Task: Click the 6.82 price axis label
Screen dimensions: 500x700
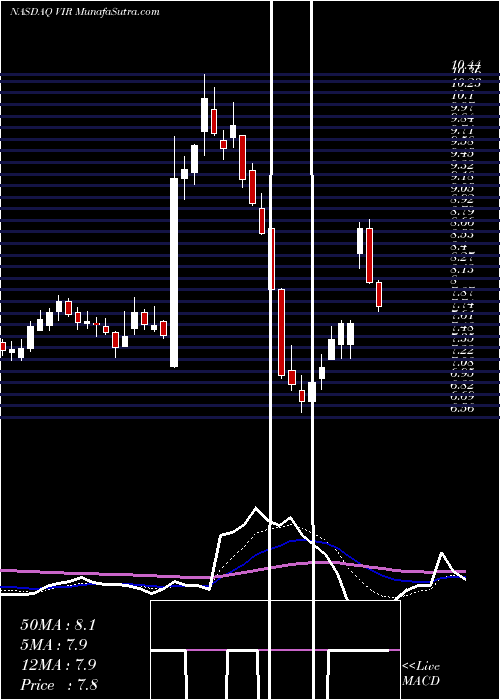Action: point(463,386)
